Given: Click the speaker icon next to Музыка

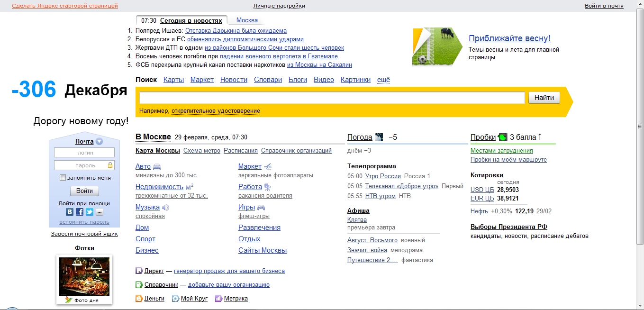Looking at the screenshot, I should (165, 208).
